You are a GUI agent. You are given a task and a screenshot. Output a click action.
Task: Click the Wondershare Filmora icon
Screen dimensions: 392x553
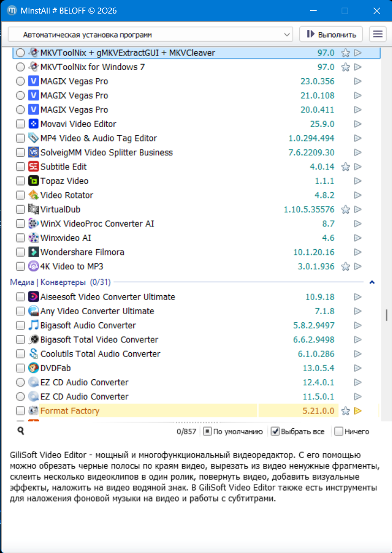pos(33,252)
